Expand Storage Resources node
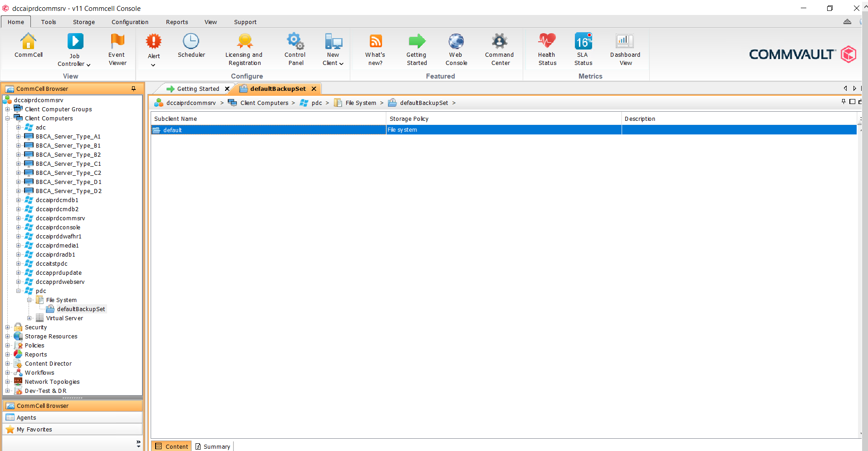The width and height of the screenshot is (868, 451). [x=8, y=336]
